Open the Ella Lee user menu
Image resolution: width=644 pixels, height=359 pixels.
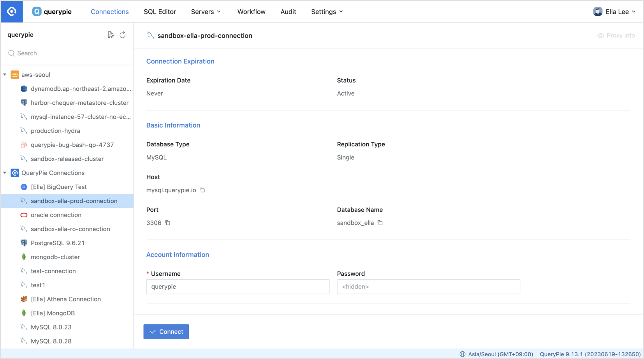coord(615,12)
